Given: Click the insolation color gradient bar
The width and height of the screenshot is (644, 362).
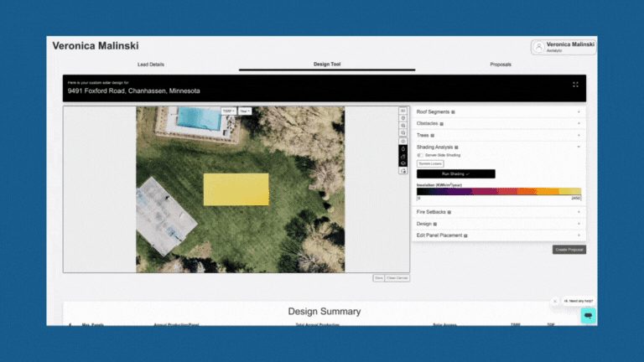Looking at the screenshot, I should click(499, 191).
